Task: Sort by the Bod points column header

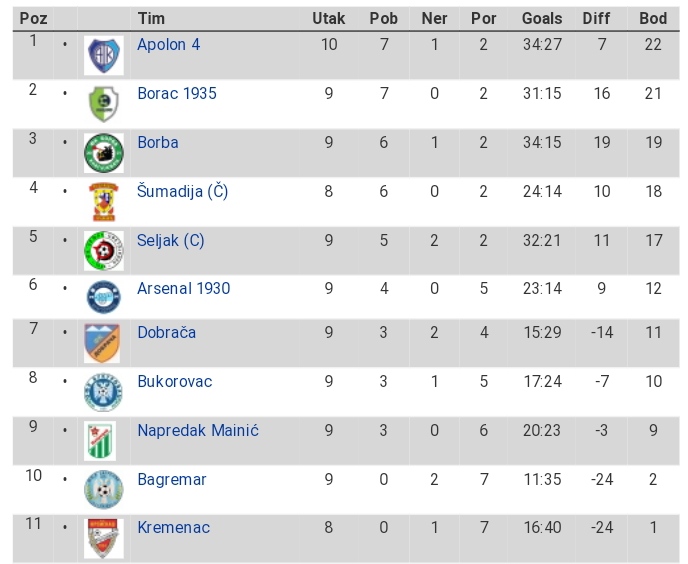Action: 653,18
